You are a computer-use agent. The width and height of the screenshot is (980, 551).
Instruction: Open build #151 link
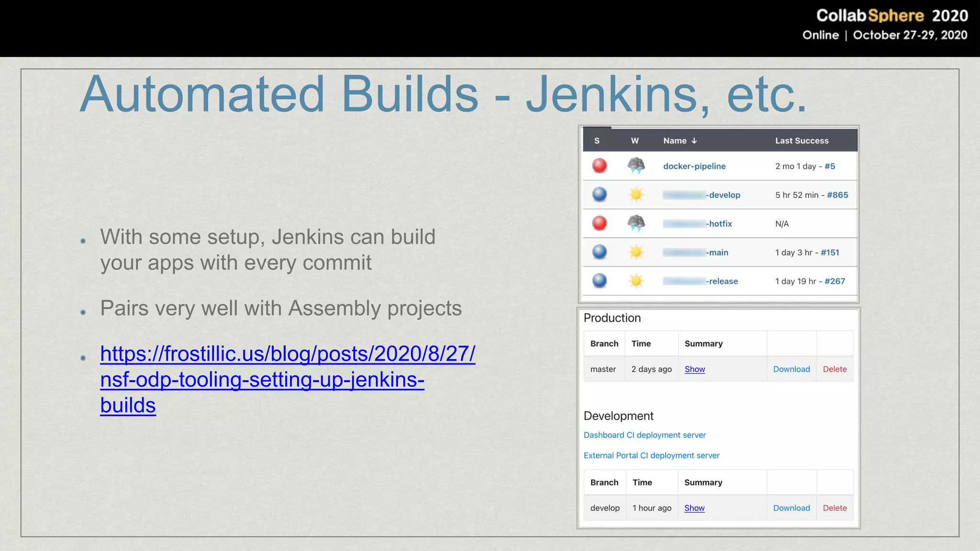pos(830,252)
